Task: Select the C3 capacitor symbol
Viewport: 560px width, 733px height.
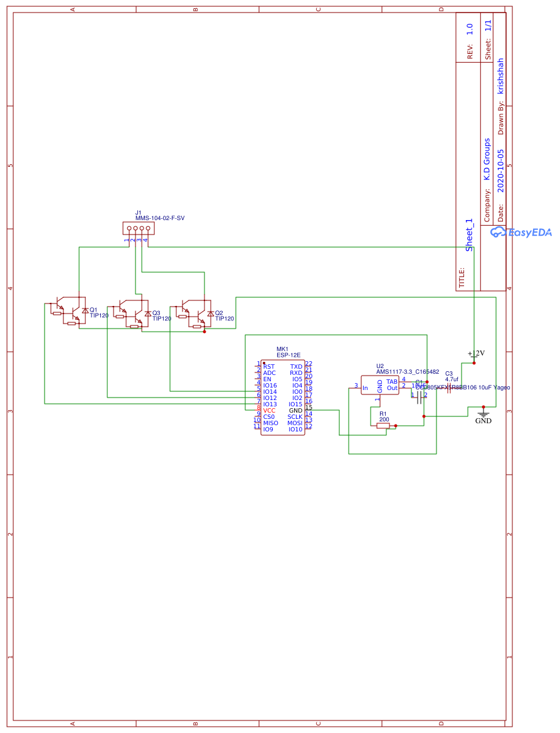Action: pos(449,388)
